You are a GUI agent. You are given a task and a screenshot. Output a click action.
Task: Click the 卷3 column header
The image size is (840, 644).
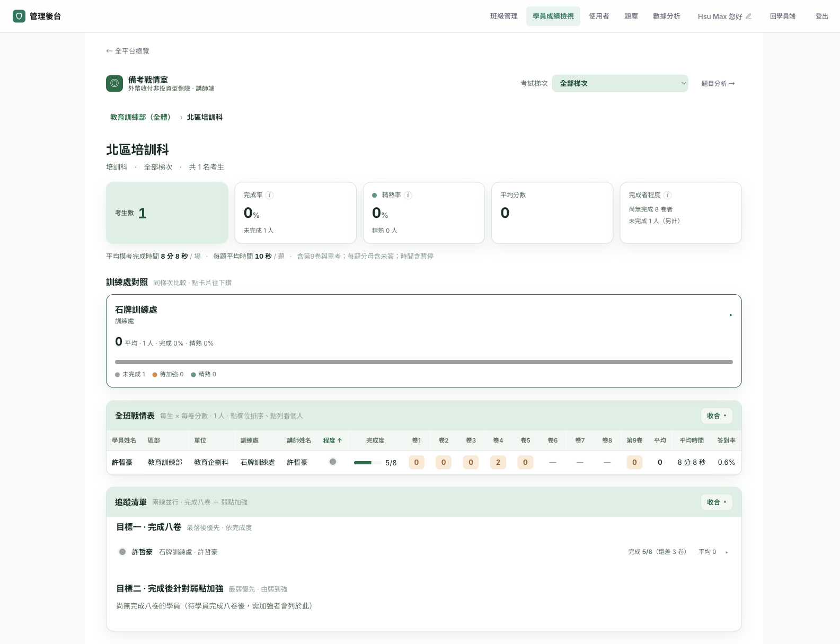(471, 440)
